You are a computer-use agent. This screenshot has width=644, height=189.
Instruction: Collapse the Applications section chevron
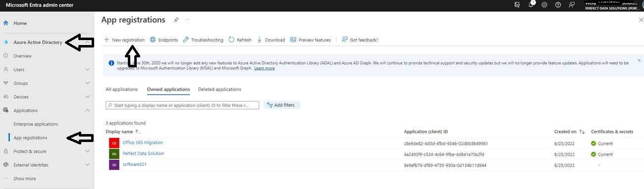88,110
